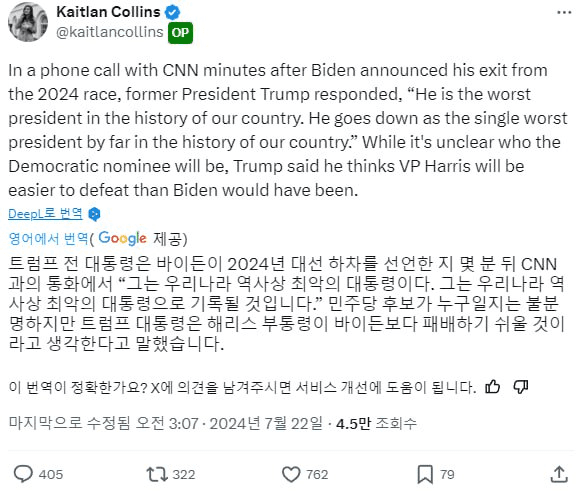Click the Kaitlan Collins display name

click(108, 12)
